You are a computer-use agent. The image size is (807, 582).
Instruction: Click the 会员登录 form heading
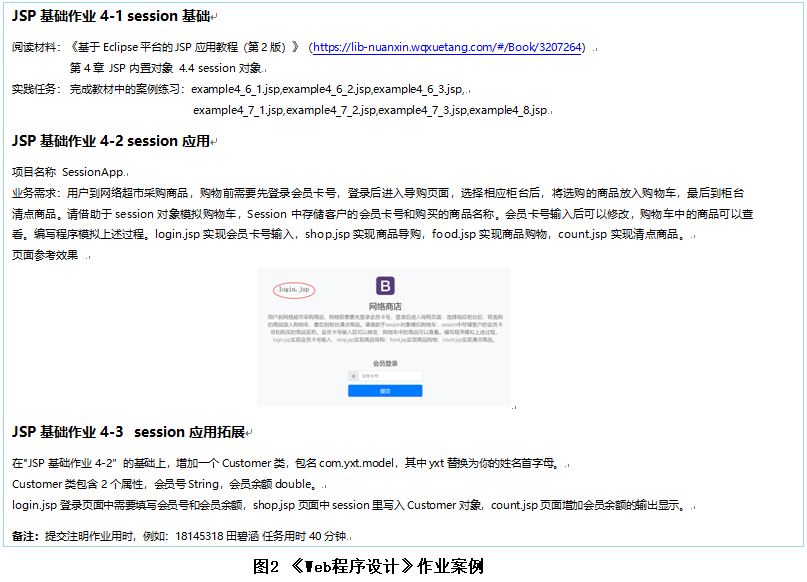tap(385, 363)
